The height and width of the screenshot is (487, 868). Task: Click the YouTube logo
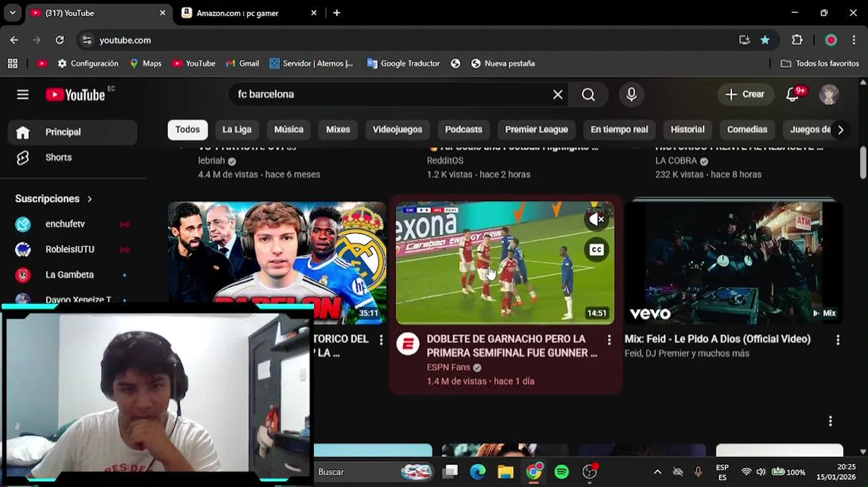coord(76,95)
